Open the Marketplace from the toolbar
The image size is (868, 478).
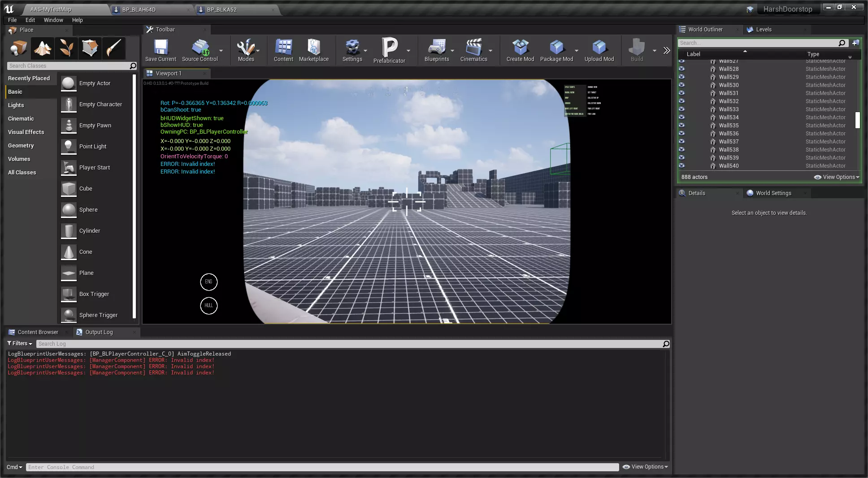(x=313, y=48)
